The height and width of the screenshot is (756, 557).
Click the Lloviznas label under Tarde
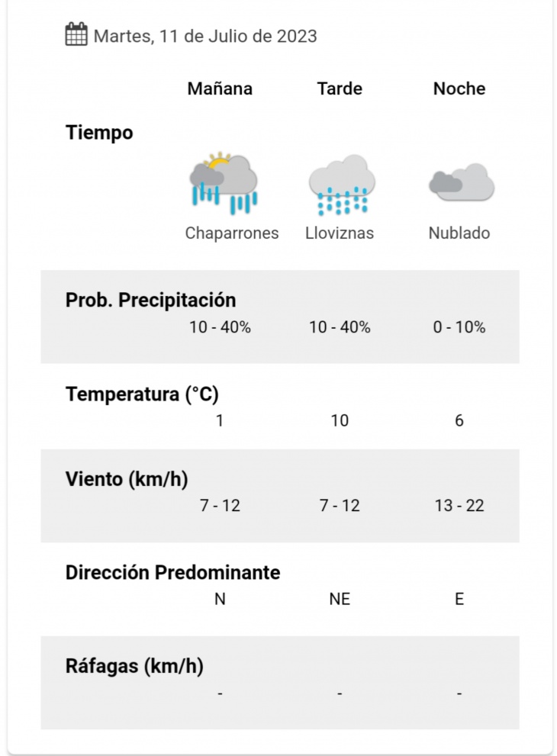(340, 233)
